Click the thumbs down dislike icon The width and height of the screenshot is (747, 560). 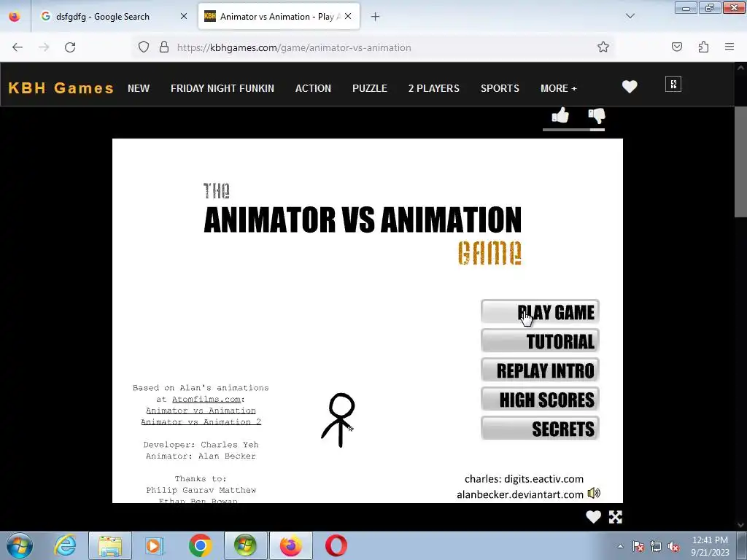[597, 116]
